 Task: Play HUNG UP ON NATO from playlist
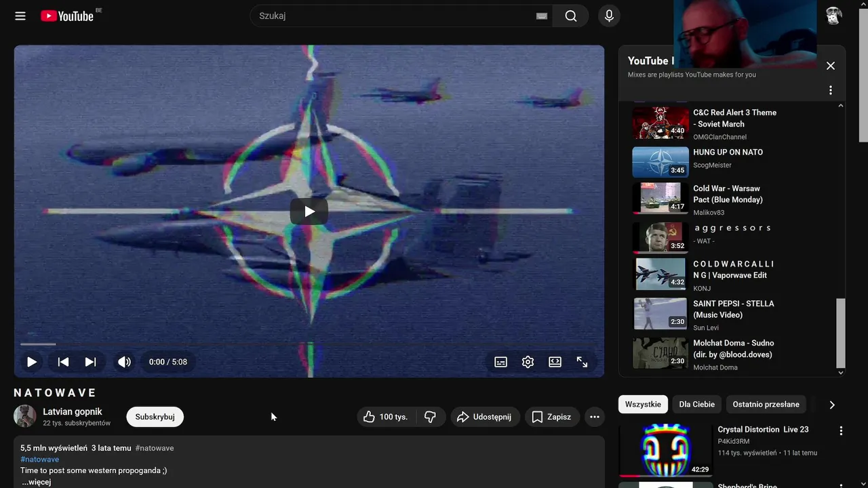pos(728,152)
